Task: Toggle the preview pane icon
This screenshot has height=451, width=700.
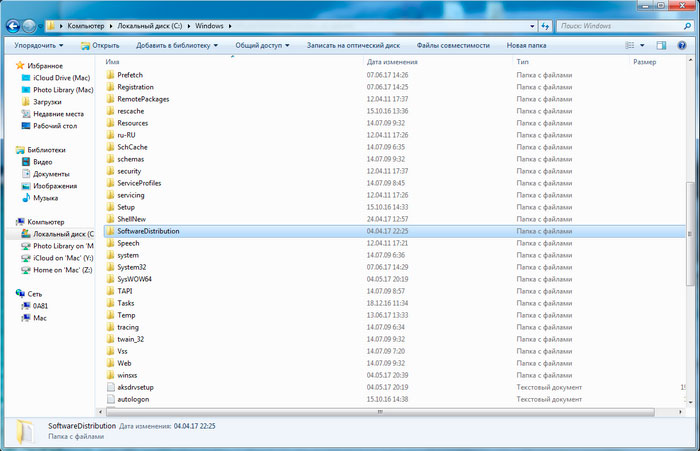Action: (x=661, y=45)
